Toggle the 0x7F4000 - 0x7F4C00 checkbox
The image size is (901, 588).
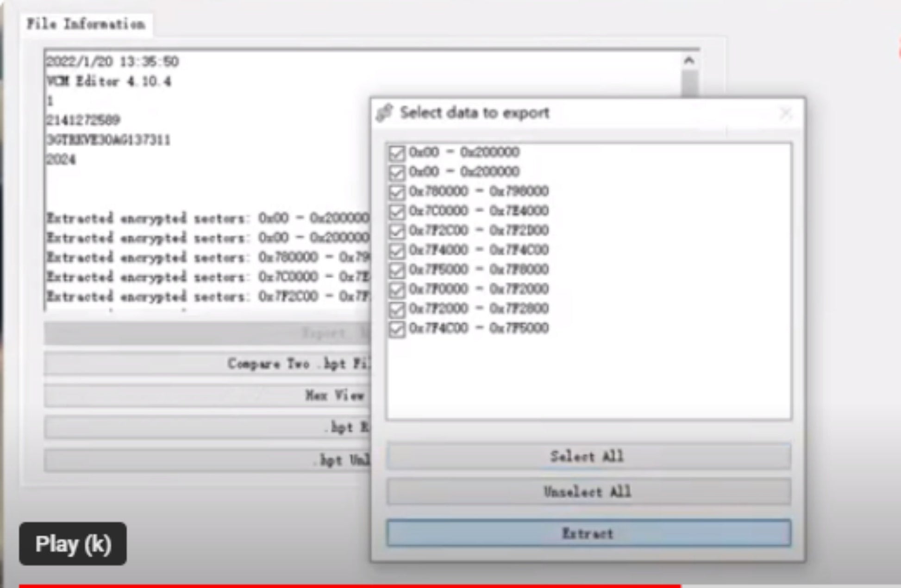pos(396,251)
